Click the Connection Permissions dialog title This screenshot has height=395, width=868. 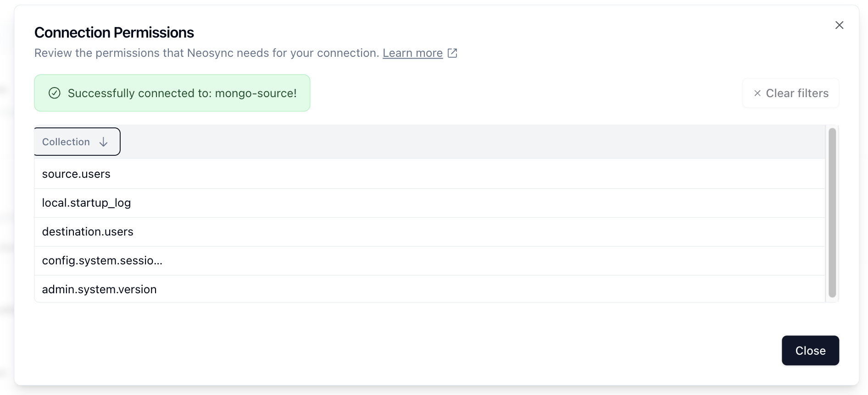114,33
